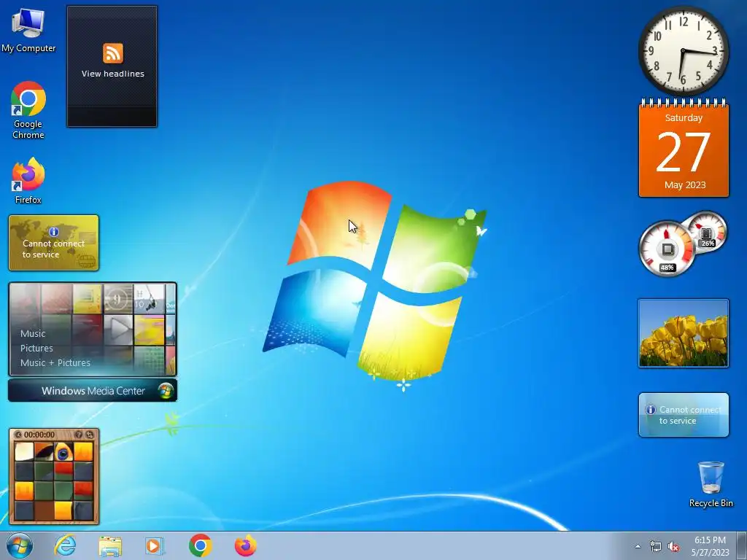Open the taskbar clock showing 6:15 PM
The image size is (747, 560).
(x=710, y=546)
